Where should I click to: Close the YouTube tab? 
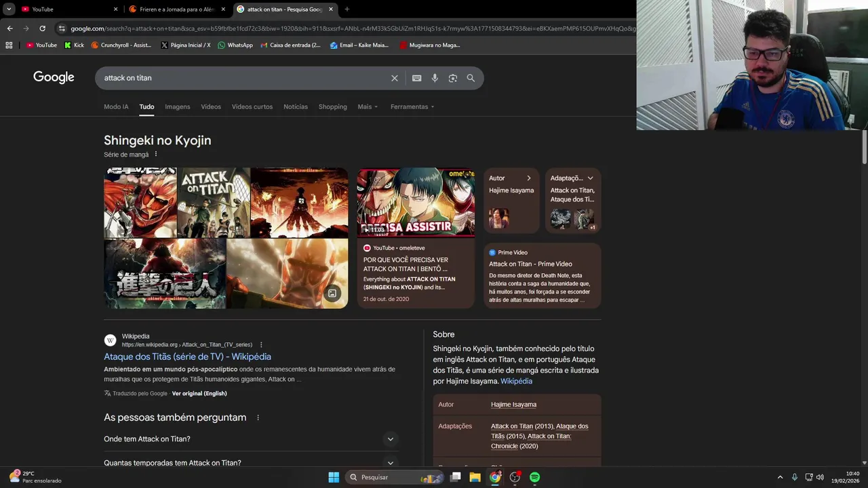(x=115, y=9)
